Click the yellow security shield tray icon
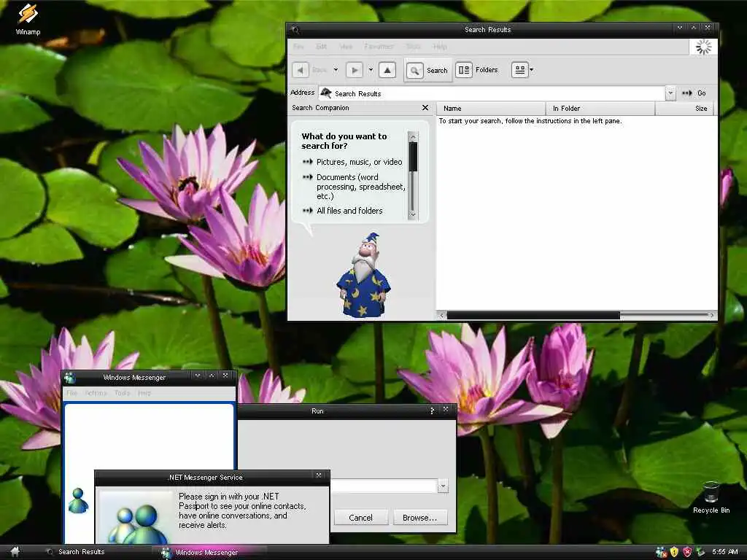 pos(674,552)
